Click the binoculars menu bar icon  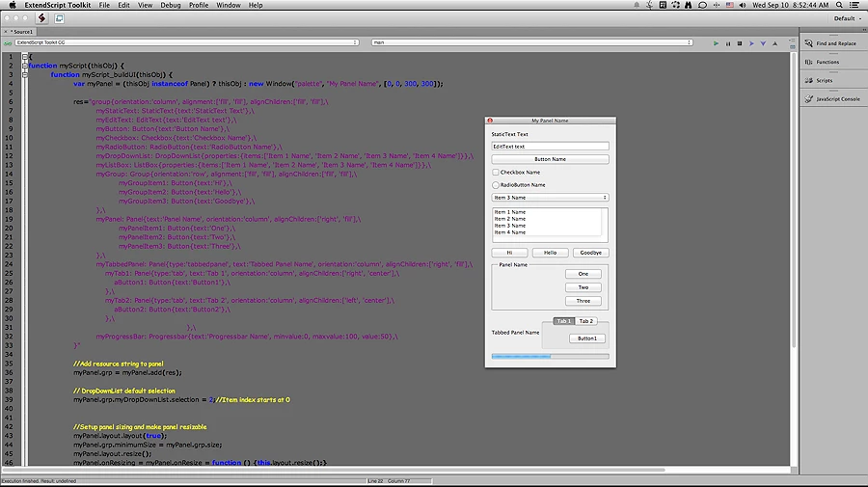coord(688,5)
